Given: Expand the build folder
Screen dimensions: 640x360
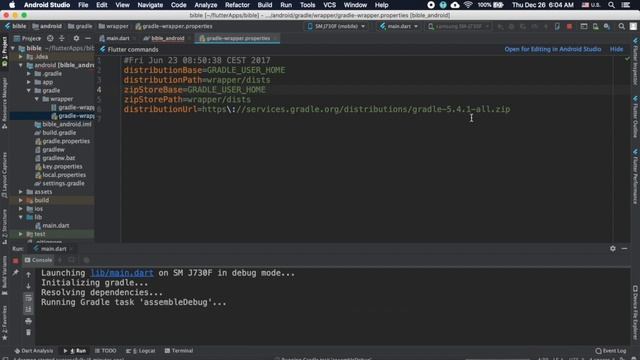Looking at the screenshot, I should (x=21, y=200).
